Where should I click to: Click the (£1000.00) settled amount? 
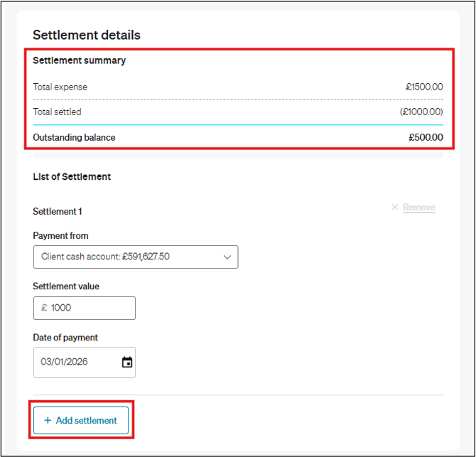tap(421, 112)
